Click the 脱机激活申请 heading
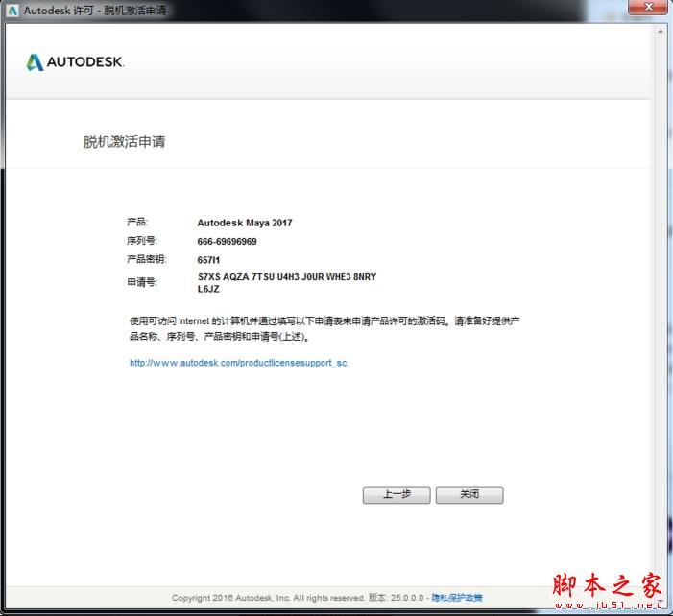The image size is (673, 616). [x=125, y=142]
